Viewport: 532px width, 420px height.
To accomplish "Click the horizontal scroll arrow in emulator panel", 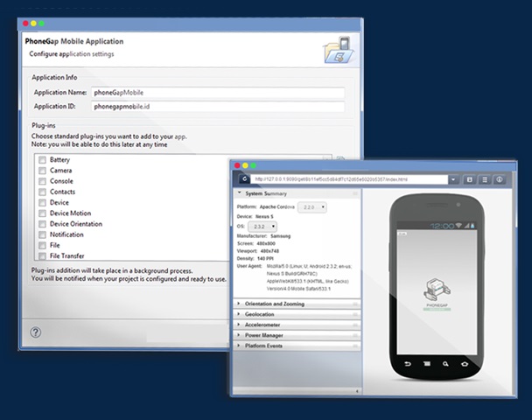I will click(x=357, y=391).
